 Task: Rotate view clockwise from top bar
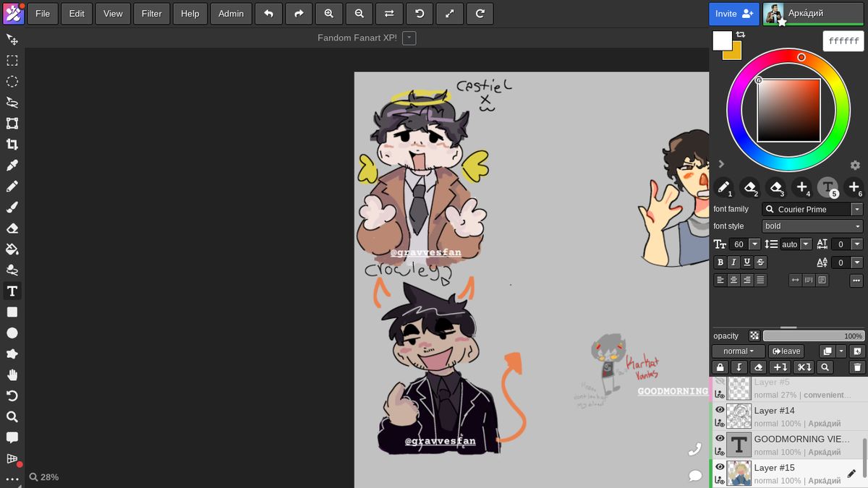pos(480,13)
